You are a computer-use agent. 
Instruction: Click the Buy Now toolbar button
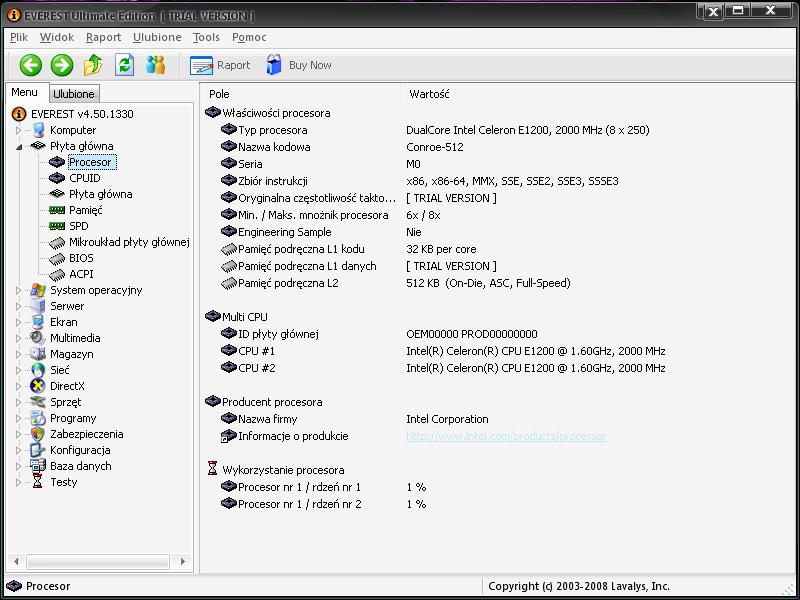299,65
